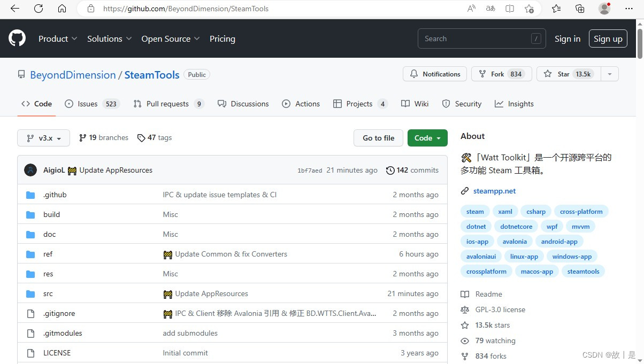Click the browser address bar URL
The image size is (644, 364).
186,9
